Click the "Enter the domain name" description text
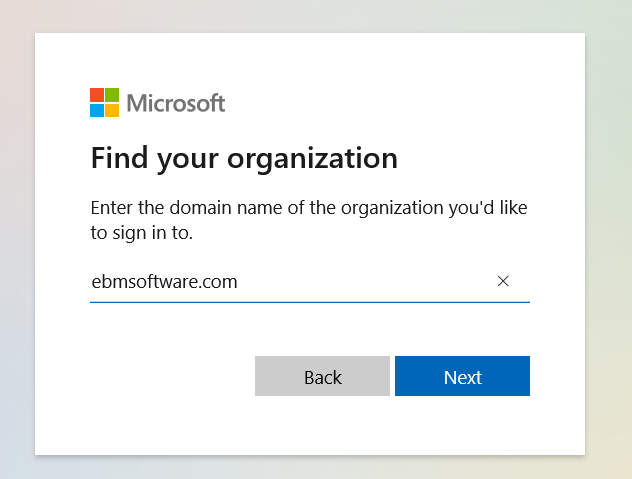Image resolution: width=632 pixels, height=479 pixels. point(309,208)
